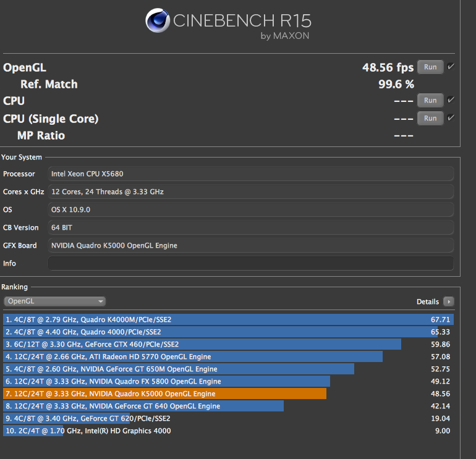Run the CPU Single Core benchmark
Viewport: 476px width, 459px height.
(x=430, y=119)
